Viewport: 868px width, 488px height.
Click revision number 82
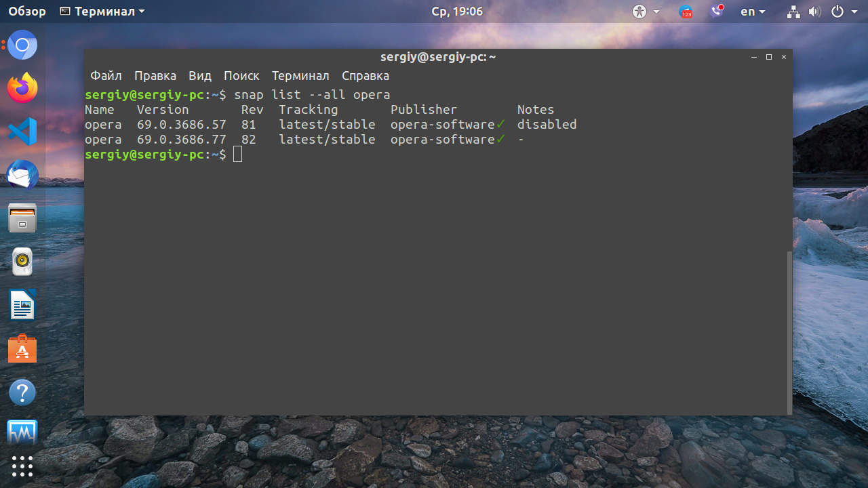[249, 140]
